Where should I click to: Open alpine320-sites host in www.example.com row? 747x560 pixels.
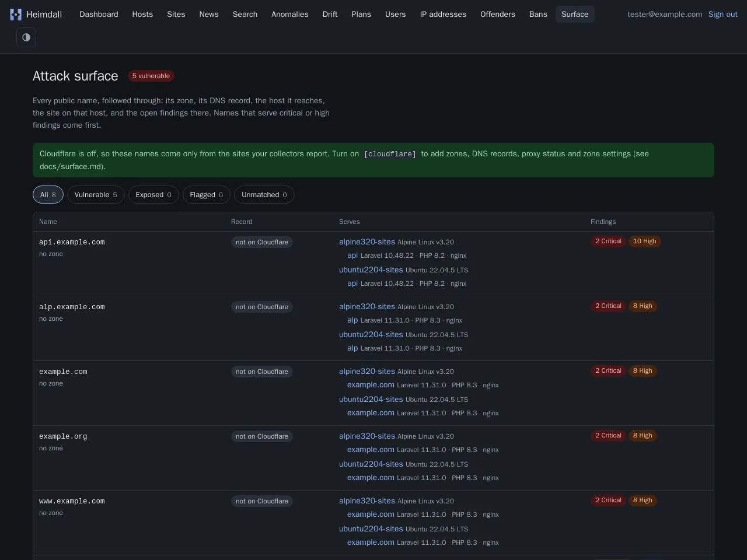point(367,501)
